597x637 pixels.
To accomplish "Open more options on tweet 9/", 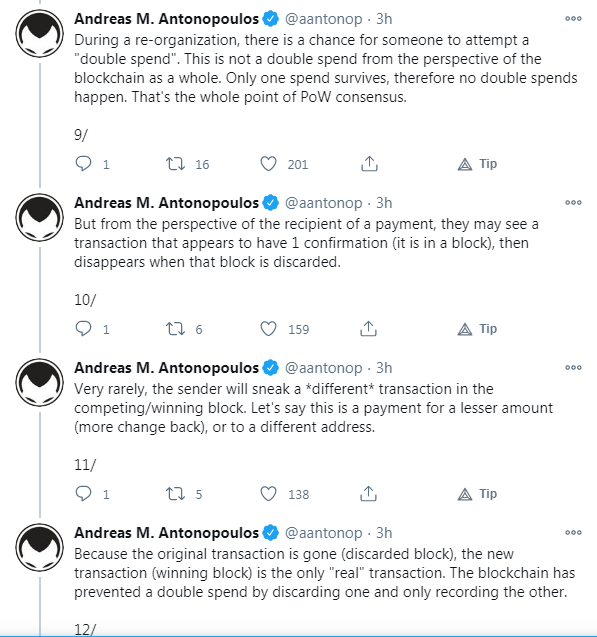I will 573,19.
